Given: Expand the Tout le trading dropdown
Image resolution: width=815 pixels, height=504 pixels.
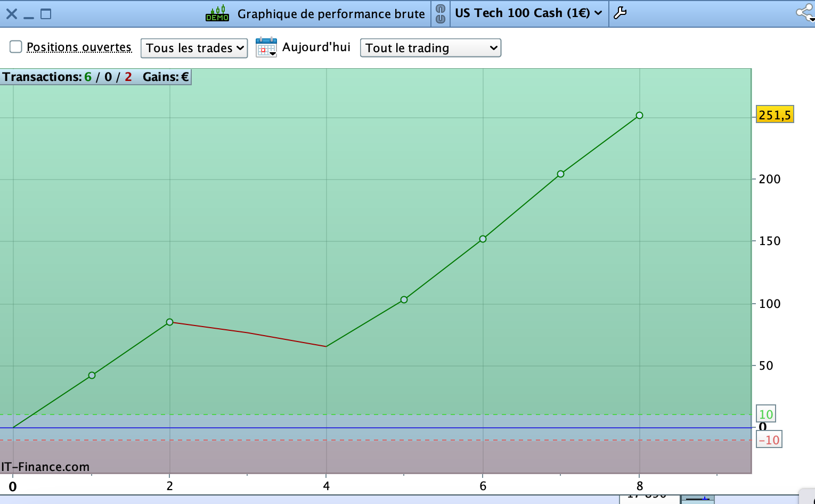Looking at the screenshot, I should point(430,48).
